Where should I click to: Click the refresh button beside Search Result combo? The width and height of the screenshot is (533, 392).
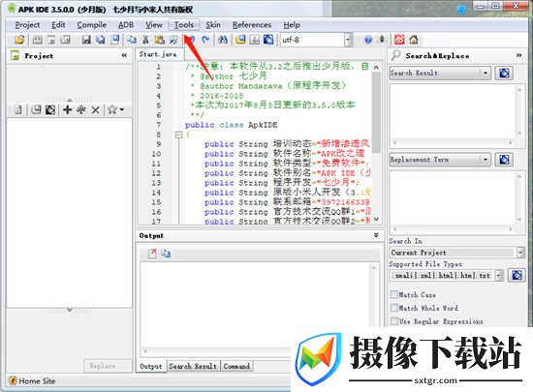(504, 73)
